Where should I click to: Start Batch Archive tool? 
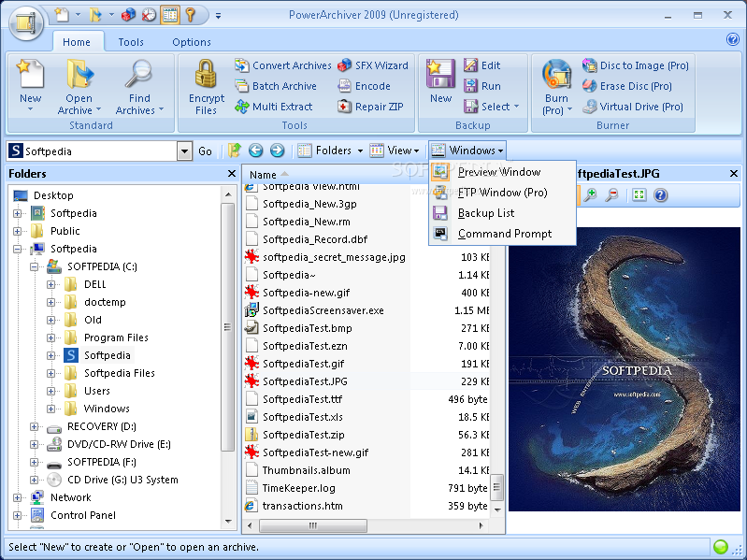(x=276, y=86)
